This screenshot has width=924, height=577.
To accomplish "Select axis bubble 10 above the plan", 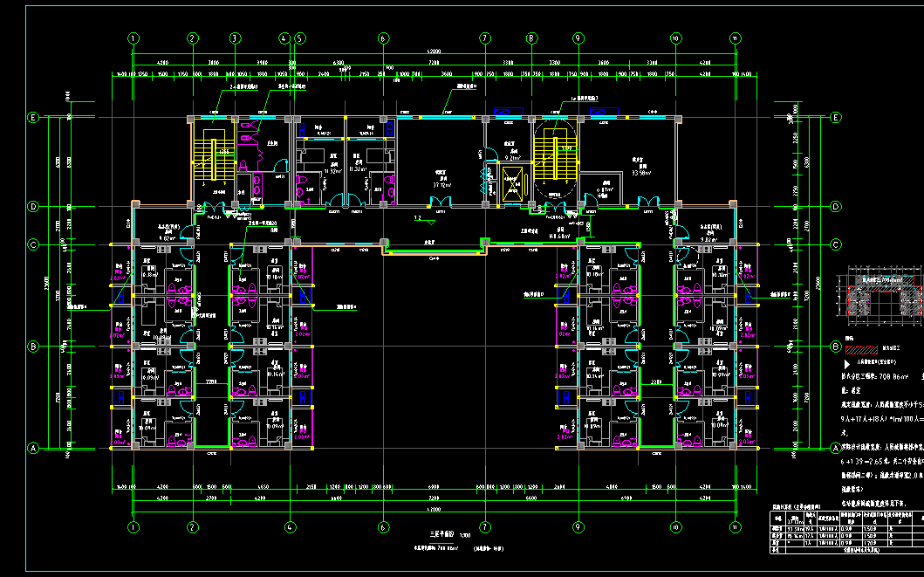I will (676, 38).
